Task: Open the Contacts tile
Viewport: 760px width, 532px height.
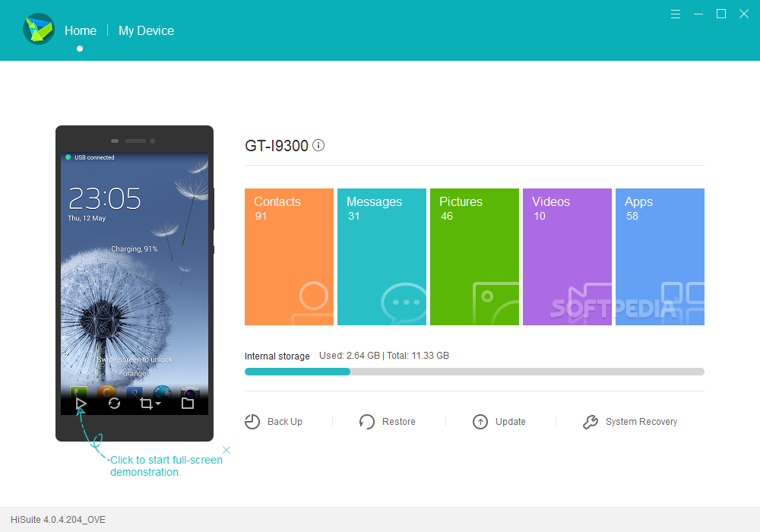Action: 289,257
